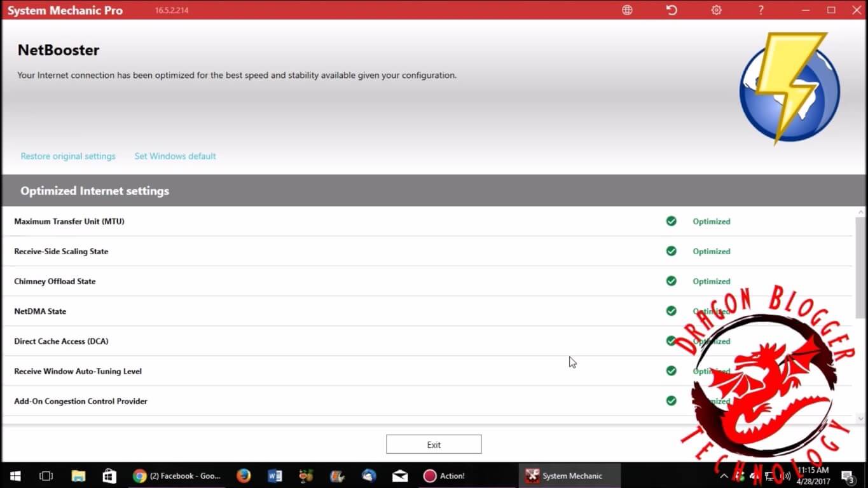This screenshot has width=868, height=488.
Task: Click the undo arrow icon in title bar
Action: (x=672, y=10)
